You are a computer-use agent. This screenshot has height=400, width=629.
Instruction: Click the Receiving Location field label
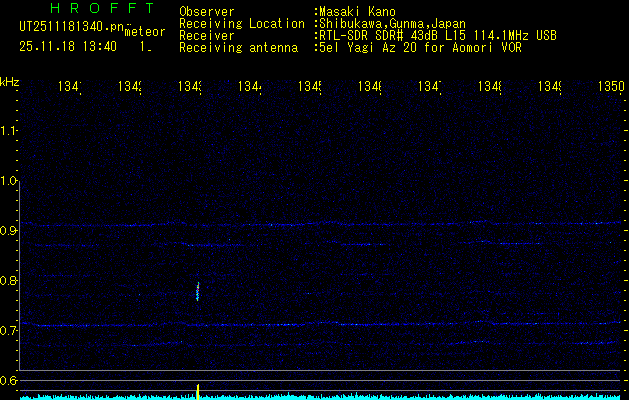click(x=242, y=23)
